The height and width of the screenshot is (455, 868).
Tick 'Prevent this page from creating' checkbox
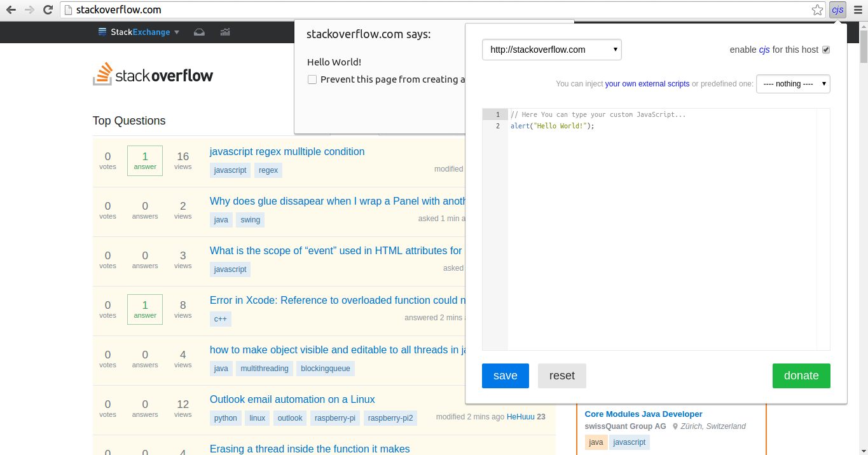tap(312, 79)
